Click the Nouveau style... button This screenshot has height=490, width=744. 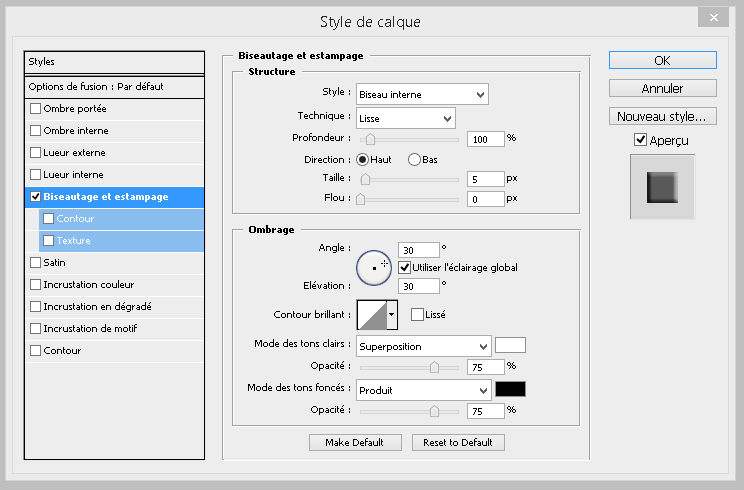(x=662, y=116)
